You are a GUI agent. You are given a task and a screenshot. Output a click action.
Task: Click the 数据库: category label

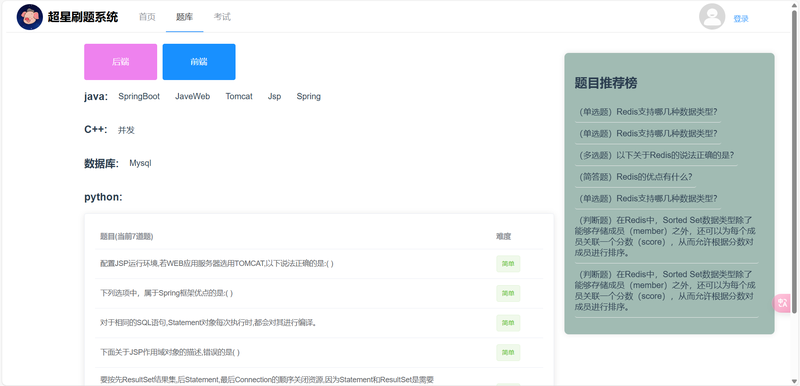102,164
